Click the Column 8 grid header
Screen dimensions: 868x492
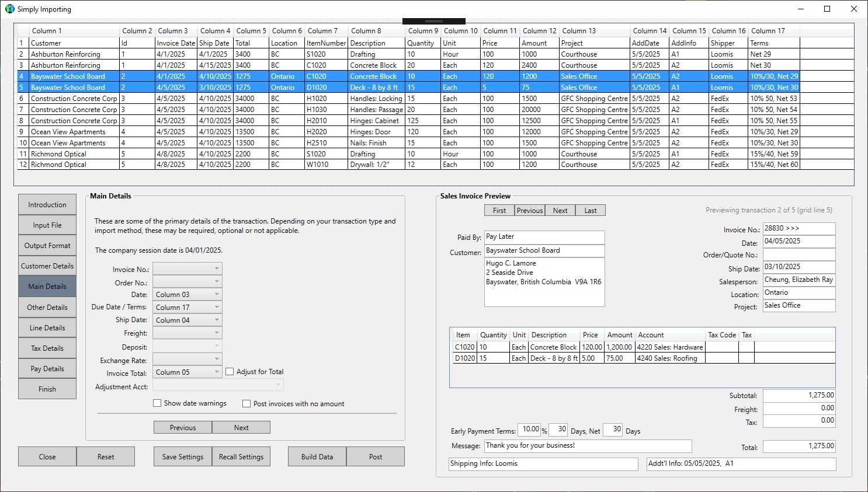[377, 31]
